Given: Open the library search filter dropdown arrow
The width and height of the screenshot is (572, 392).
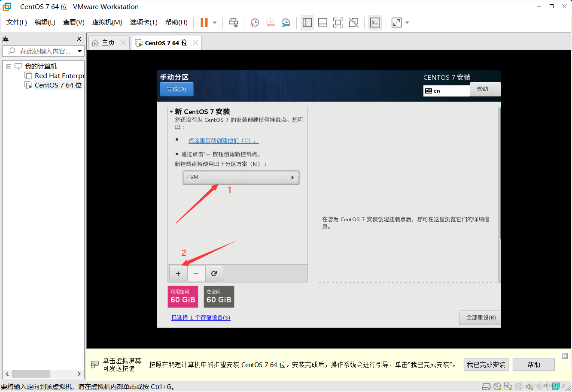Looking at the screenshot, I should coord(79,51).
